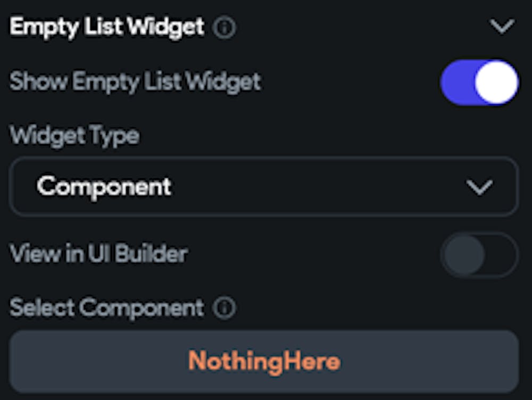Click the white knob of the enabled toggle
Viewport: 532px width, 400px height.
[x=496, y=82]
